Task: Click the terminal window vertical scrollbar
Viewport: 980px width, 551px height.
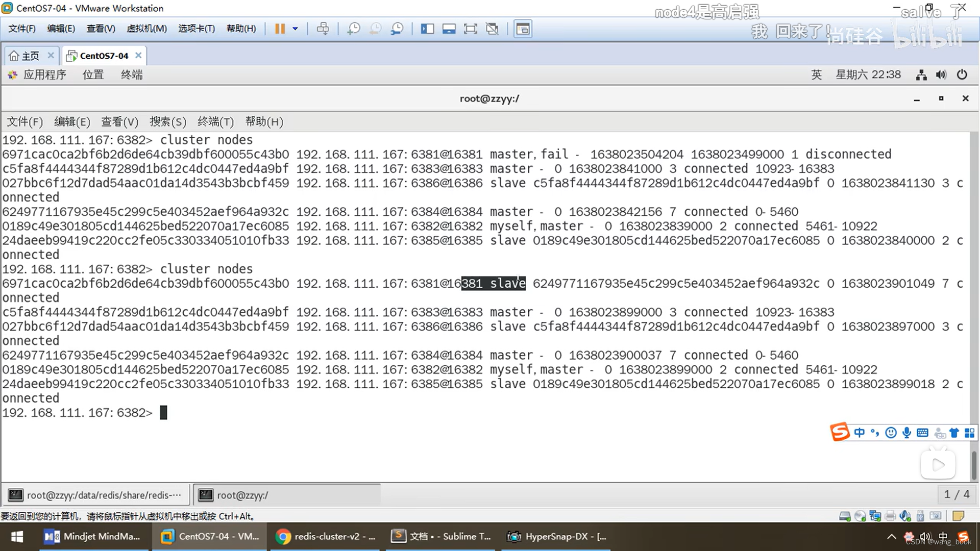Action: pyautogui.click(x=974, y=464)
